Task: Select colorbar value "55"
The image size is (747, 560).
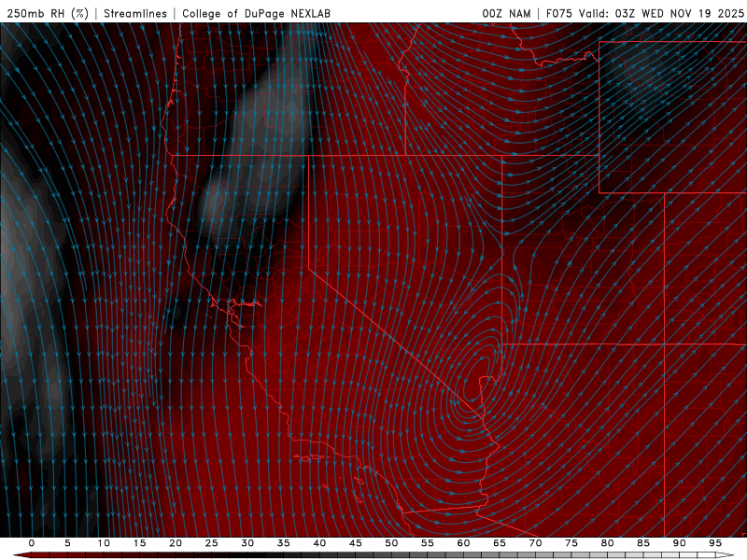Action: click(428, 543)
